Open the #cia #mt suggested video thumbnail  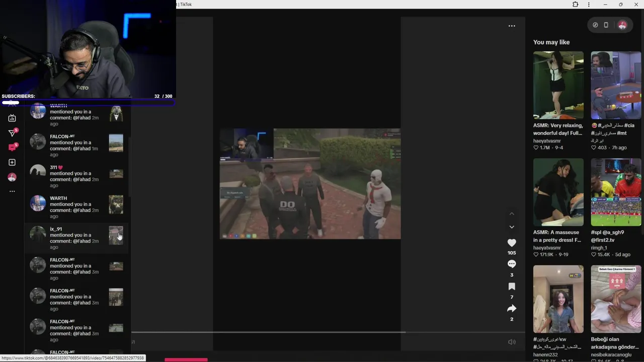pos(616,85)
